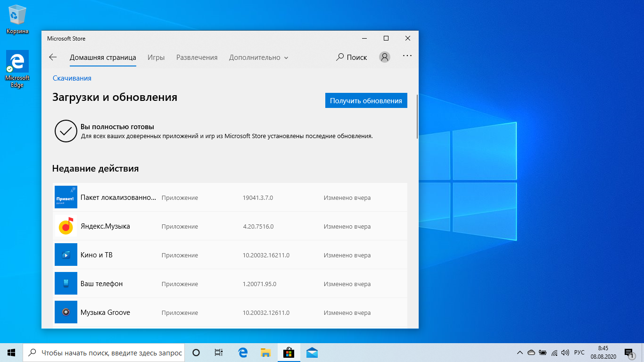Open the Развлечения tab
The height and width of the screenshot is (362, 644).
click(197, 58)
